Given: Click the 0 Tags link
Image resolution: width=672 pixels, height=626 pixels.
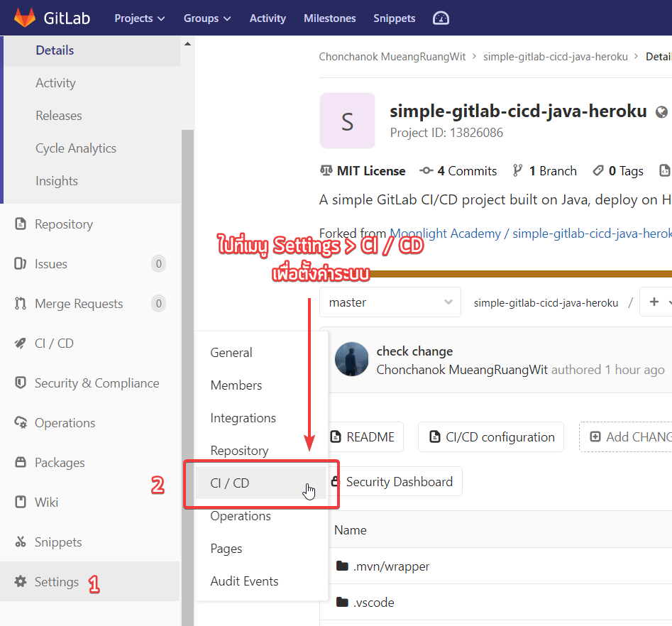Looking at the screenshot, I should 618,170.
